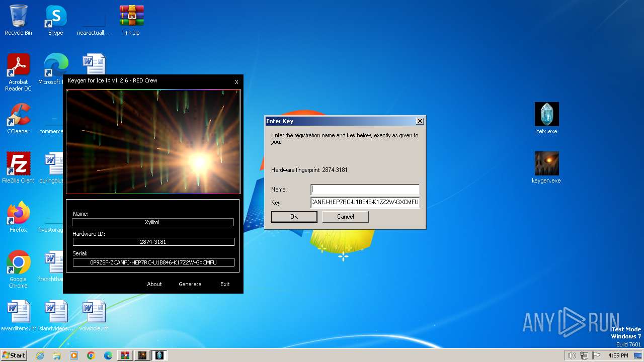The height and width of the screenshot is (362, 644).
Task: Click About in the keygen window
Action: (x=154, y=284)
